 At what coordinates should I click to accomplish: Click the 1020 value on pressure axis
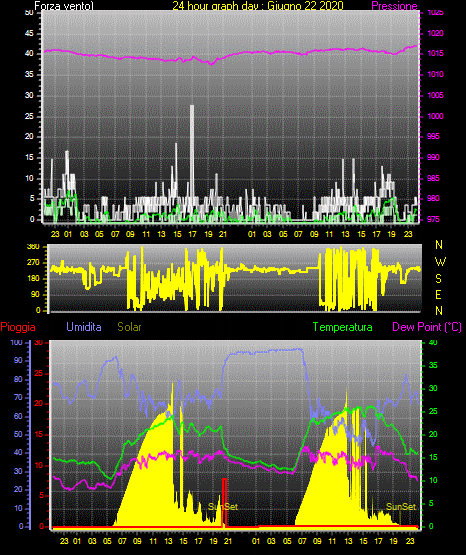click(x=435, y=33)
